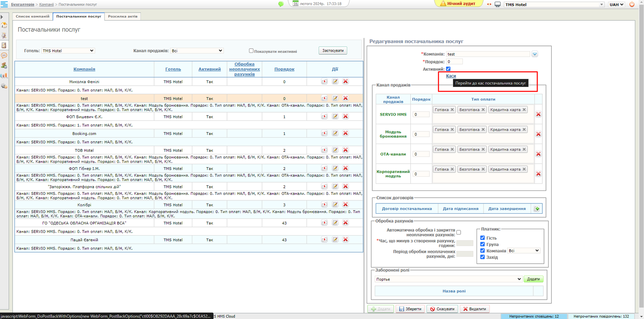Click red delete icon for Миколка Фемілі row

345,81
